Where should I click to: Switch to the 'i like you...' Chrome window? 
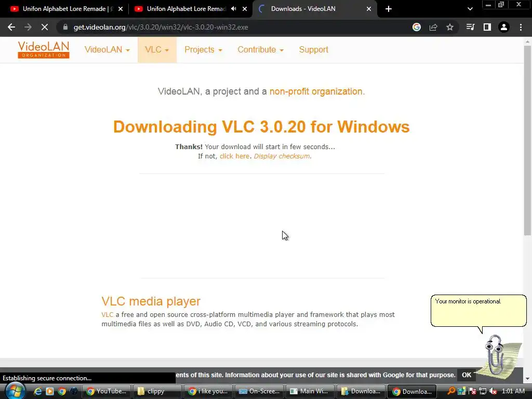point(208,391)
